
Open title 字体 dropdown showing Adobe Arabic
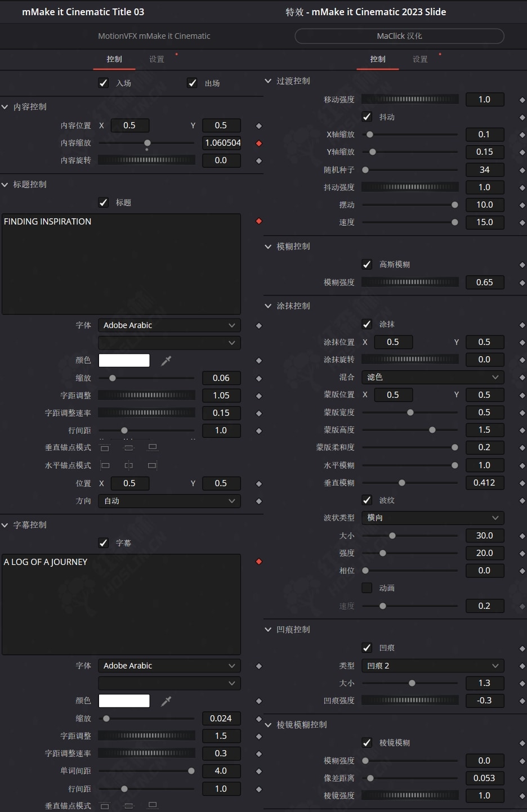point(169,325)
